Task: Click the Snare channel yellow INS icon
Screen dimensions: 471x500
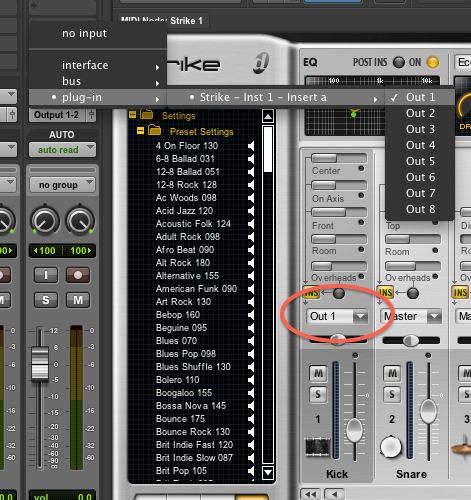Action: tap(385, 293)
